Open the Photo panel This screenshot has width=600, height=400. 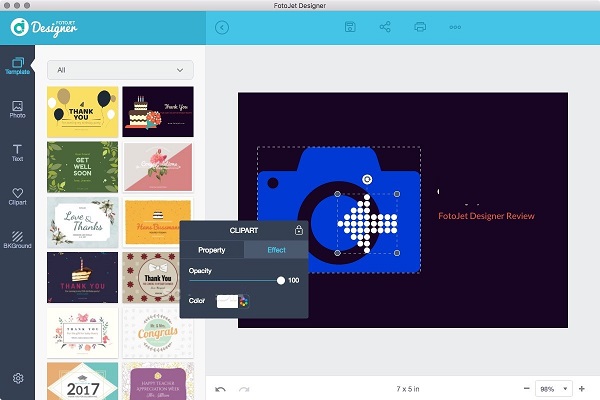(x=17, y=109)
